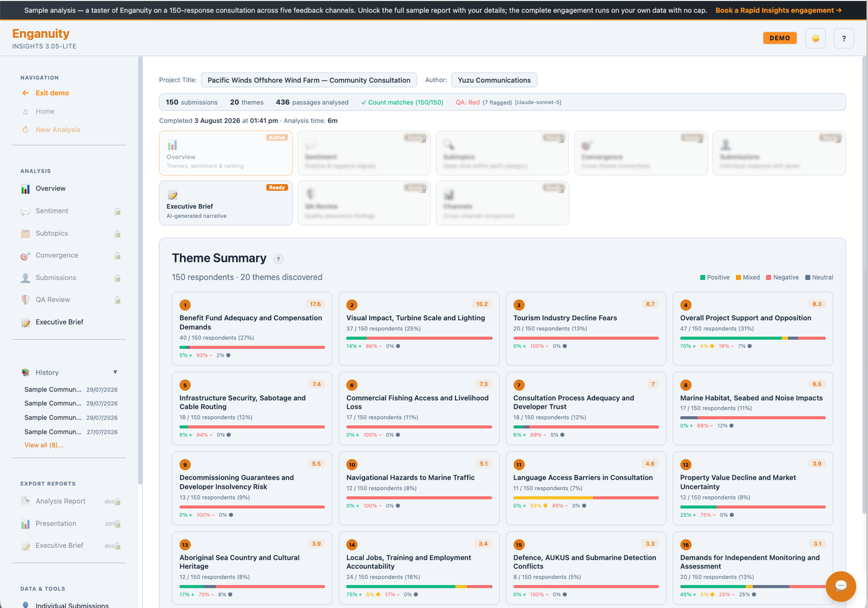The height and width of the screenshot is (608, 868).
Task: Open the active Overview tab card
Action: point(226,153)
